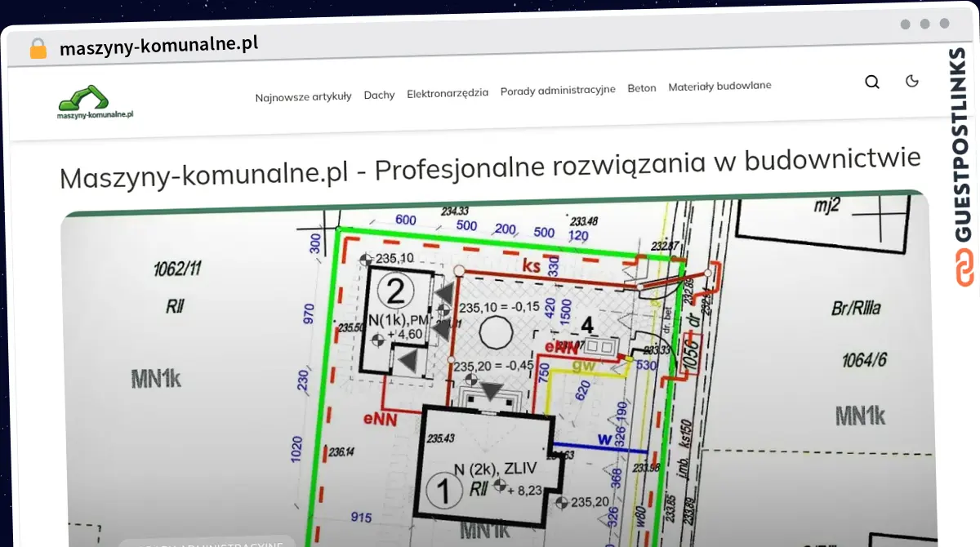980x547 pixels.
Task: Open Najnowsze artykuły menu item
Action: pyautogui.click(x=303, y=96)
